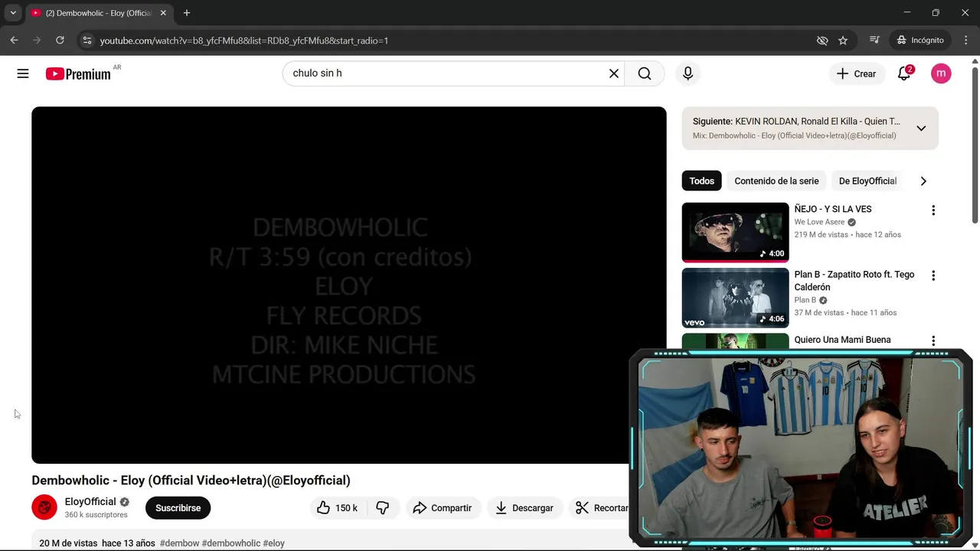Click the #dembowholic hashtag

pos(231,543)
